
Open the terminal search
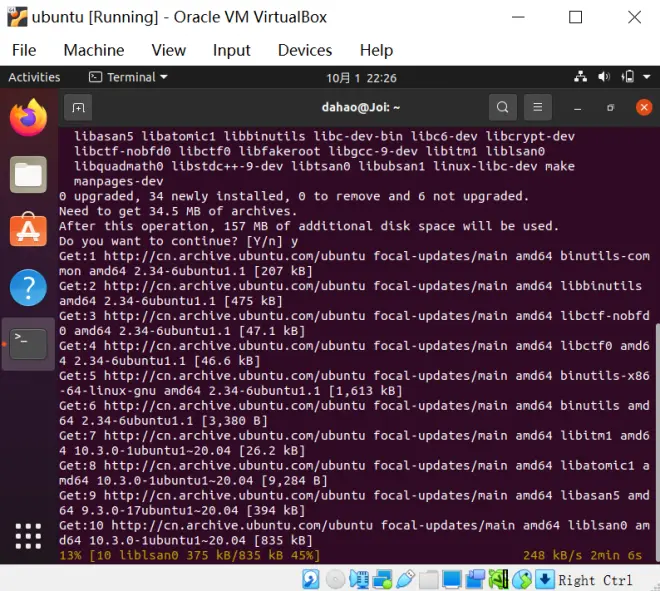coord(503,107)
